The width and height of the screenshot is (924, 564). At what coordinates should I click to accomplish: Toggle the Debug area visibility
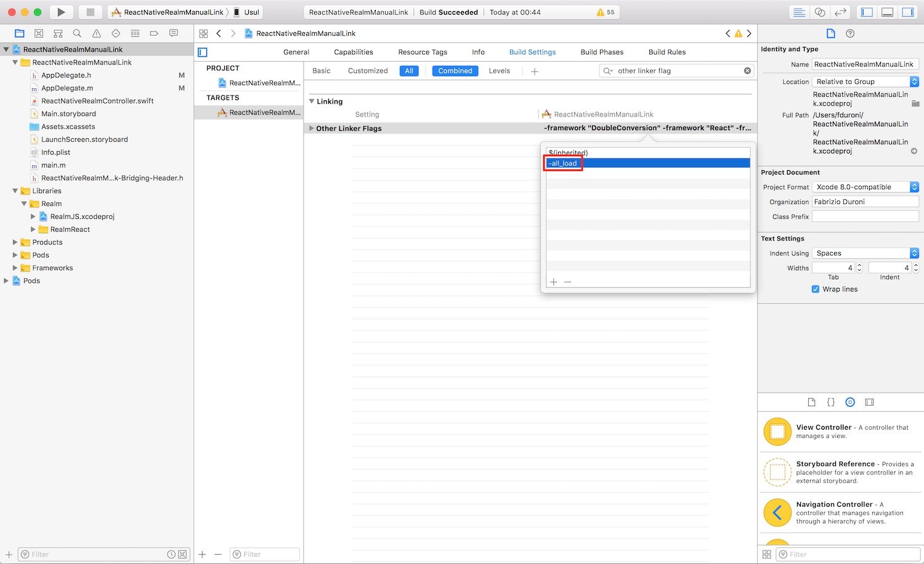coord(887,12)
